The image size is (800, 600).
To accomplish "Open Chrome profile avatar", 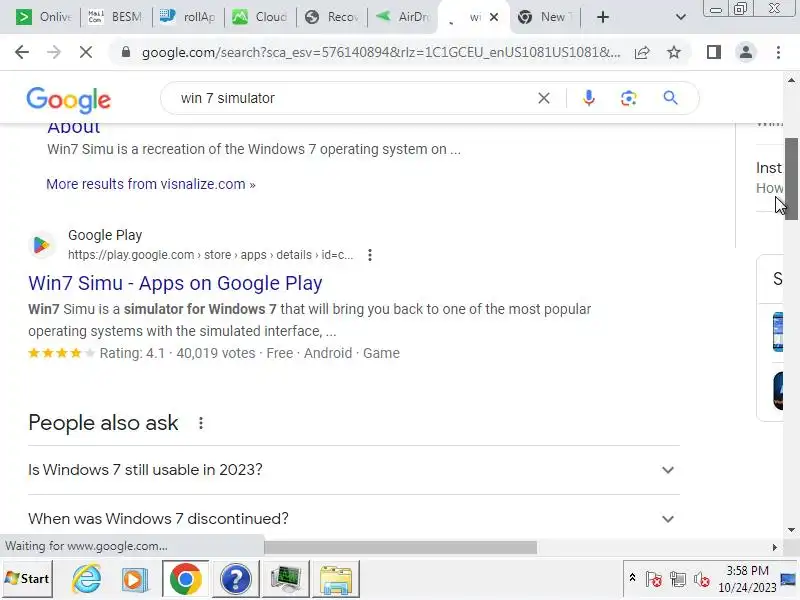I will point(745,52).
